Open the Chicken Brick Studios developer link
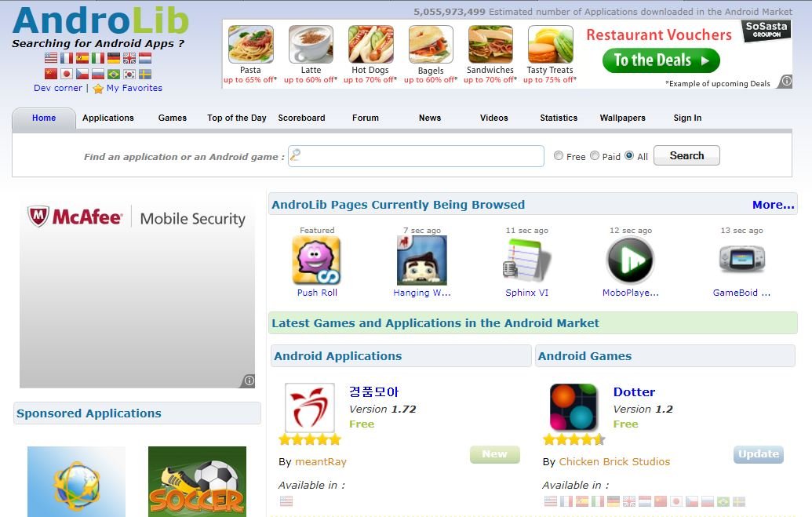Screen dimensions: 812x517 click(x=614, y=461)
